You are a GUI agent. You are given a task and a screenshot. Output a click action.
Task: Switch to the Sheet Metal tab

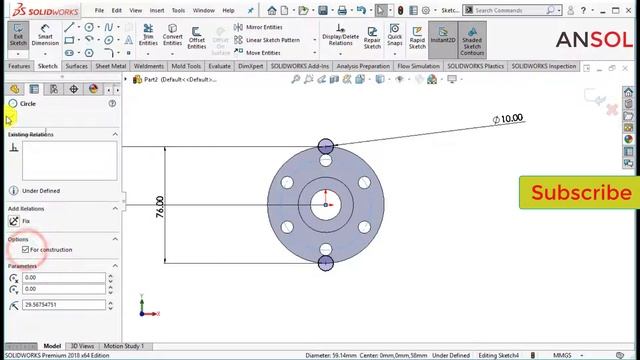click(x=111, y=66)
